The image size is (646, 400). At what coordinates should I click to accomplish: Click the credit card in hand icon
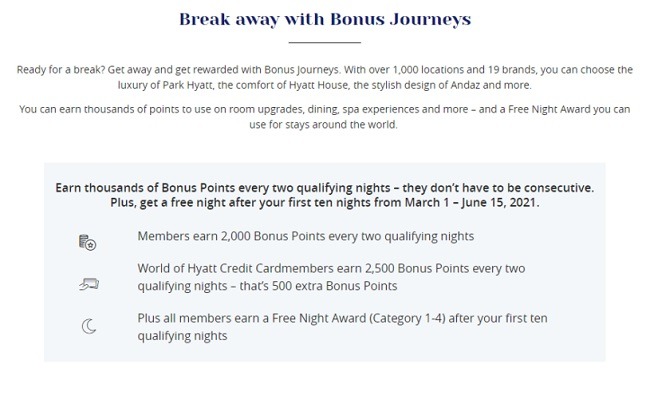89,284
